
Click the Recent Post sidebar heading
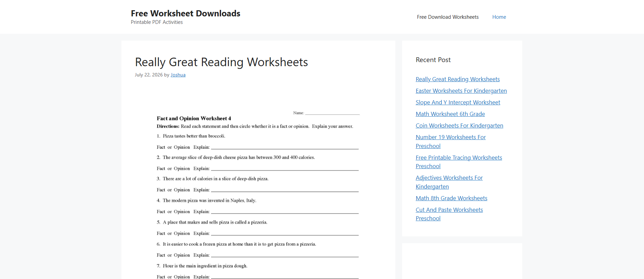pos(433,60)
